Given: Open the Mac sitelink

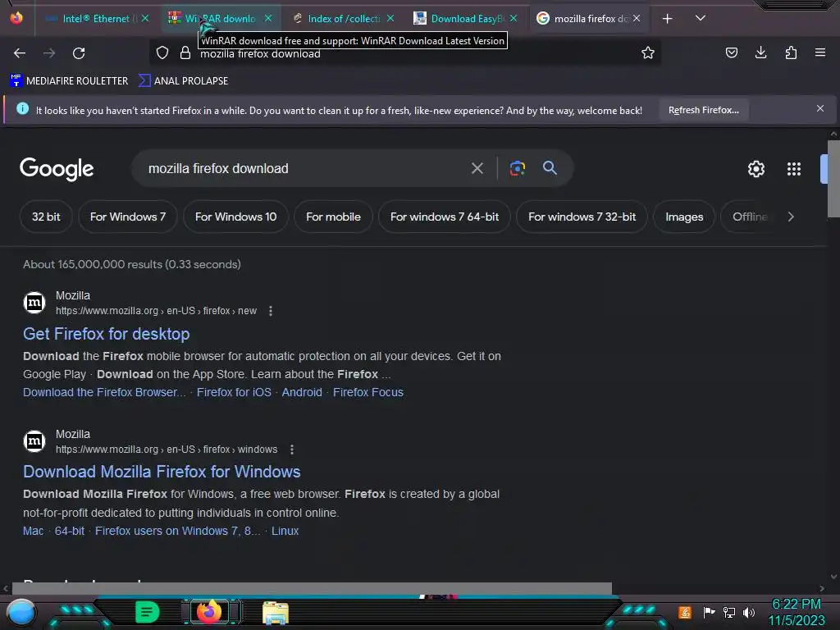Looking at the screenshot, I should [x=33, y=531].
